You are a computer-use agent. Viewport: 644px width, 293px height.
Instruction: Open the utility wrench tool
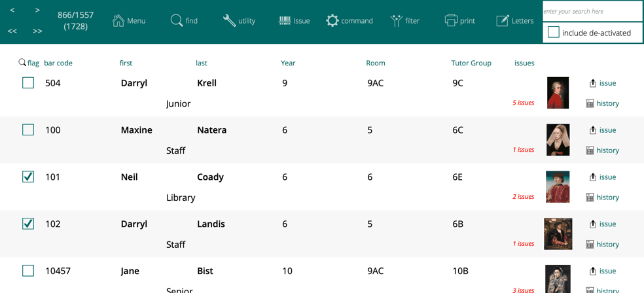229,21
